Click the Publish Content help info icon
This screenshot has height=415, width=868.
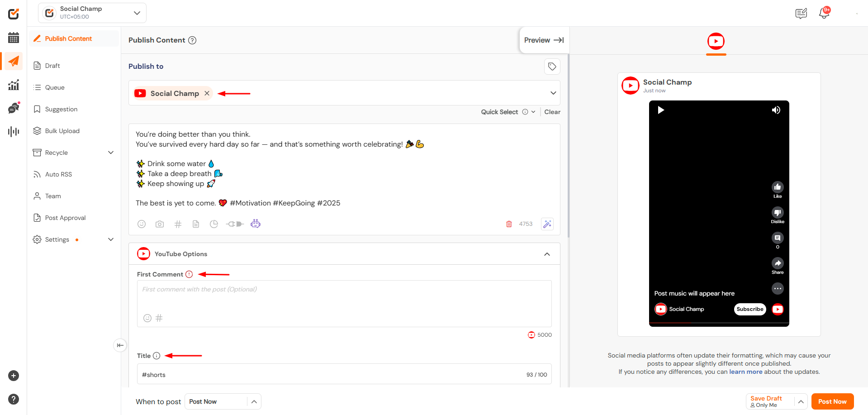(x=192, y=40)
